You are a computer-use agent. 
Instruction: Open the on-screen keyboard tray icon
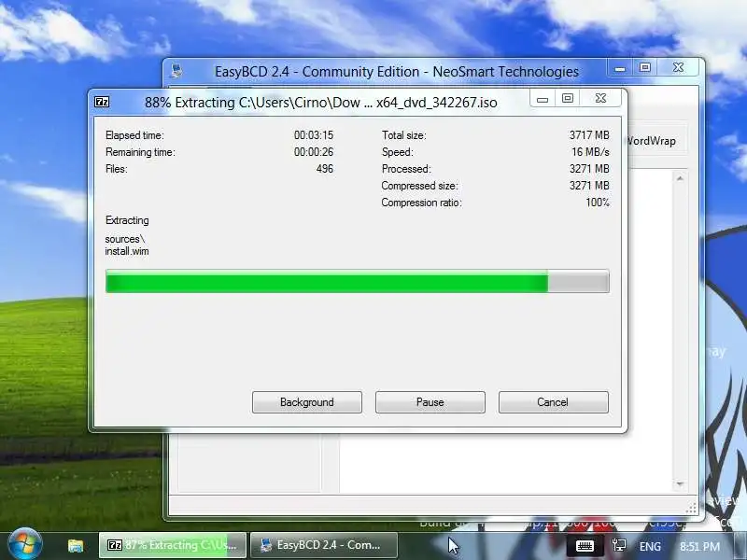pyautogui.click(x=585, y=546)
